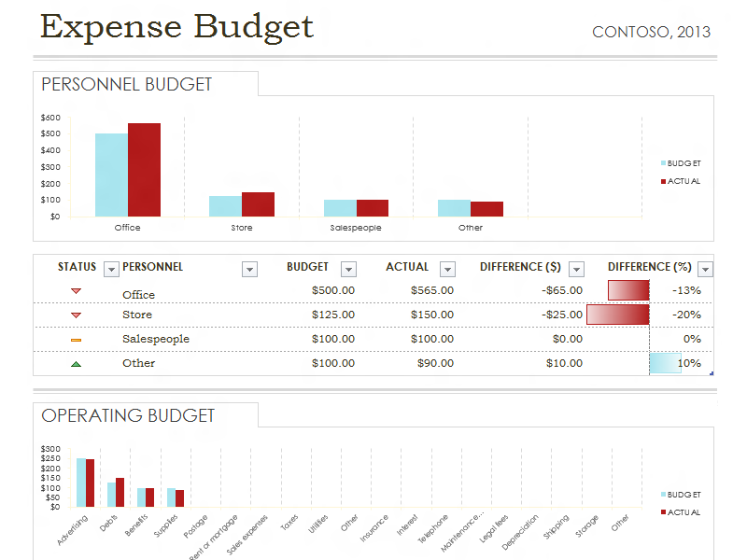Select the $0.00 difference cell

click(x=568, y=339)
